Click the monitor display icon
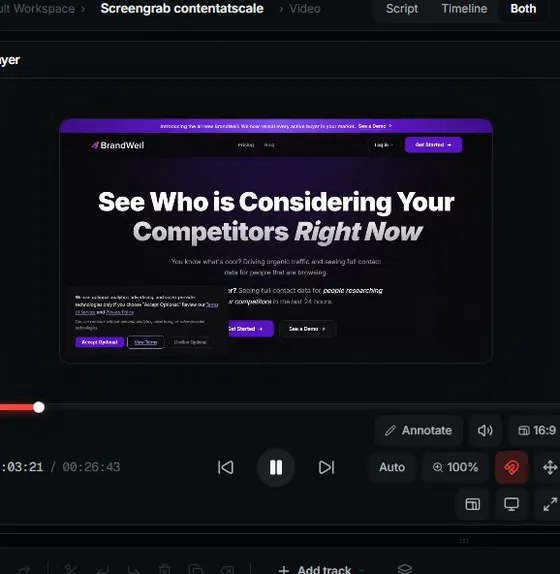 511,504
